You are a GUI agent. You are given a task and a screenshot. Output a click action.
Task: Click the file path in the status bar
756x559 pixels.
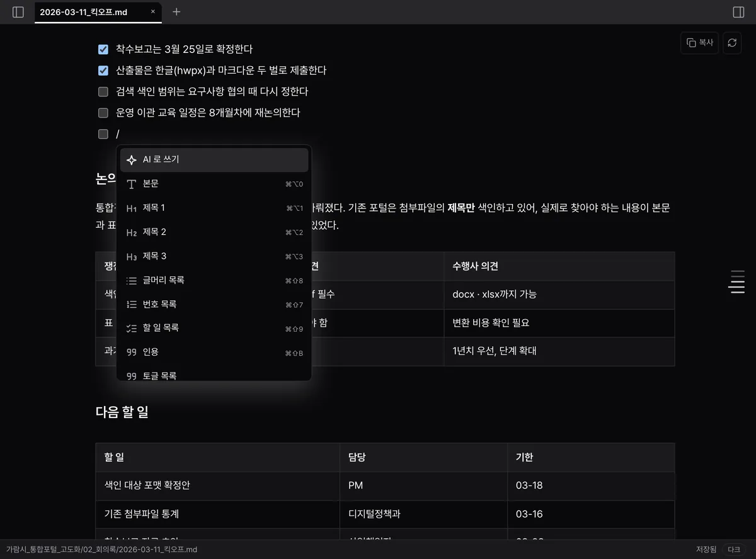(x=101, y=550)
